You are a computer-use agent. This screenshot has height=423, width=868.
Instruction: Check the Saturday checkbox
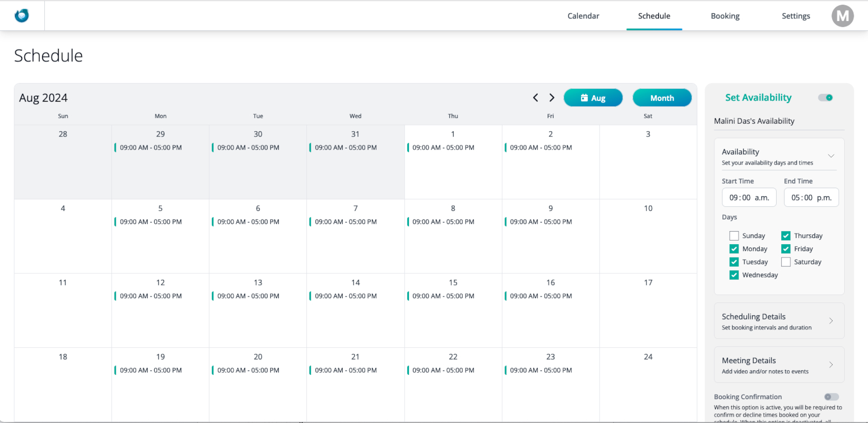coord(786,262)
